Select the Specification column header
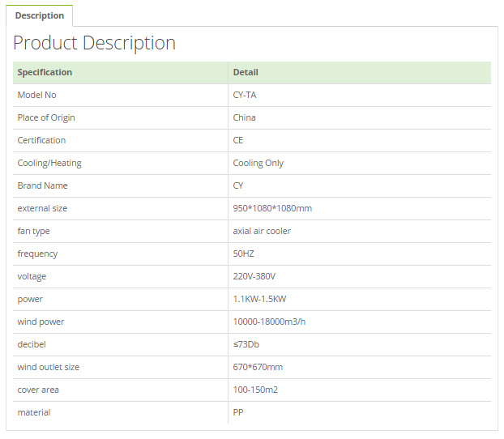The width and height of the screenshot is (504, 439). (45, 72)
